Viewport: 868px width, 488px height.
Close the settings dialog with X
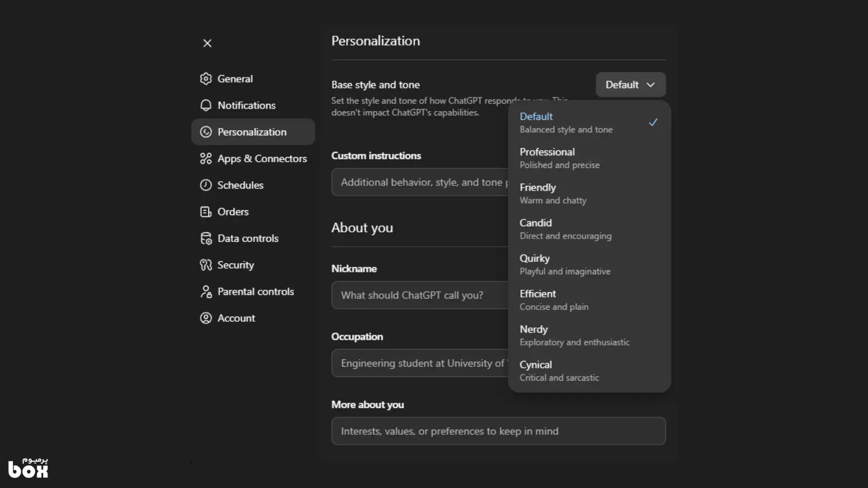(x=207, y=43)
